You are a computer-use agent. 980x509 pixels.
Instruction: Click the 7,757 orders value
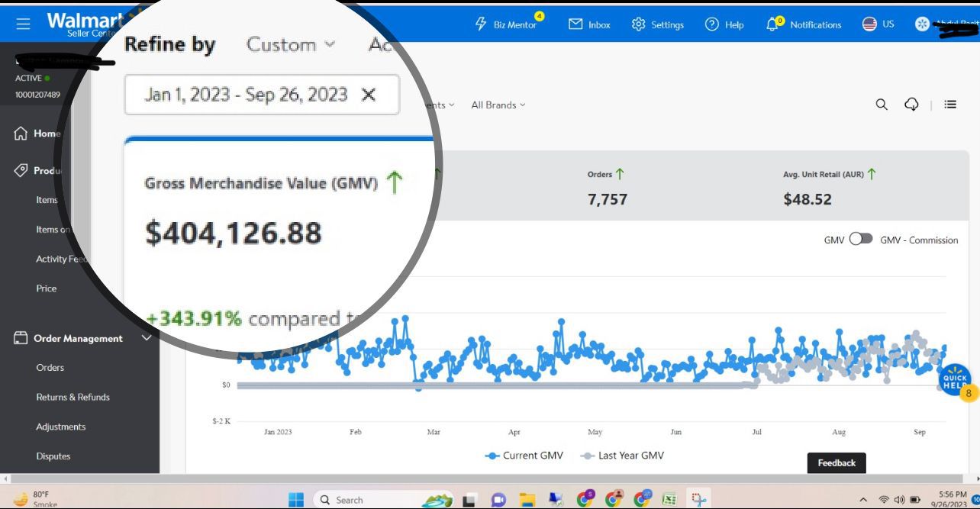(x=608, y=199)
